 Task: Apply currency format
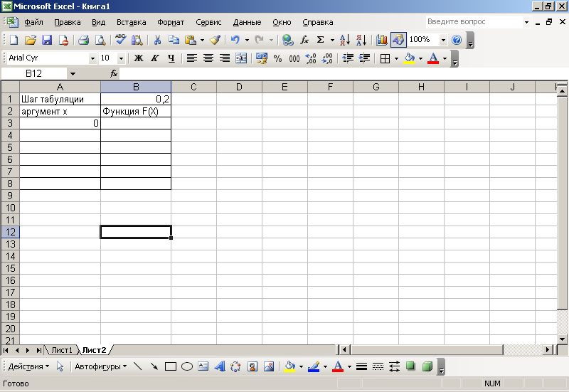[x=261, y=58]
